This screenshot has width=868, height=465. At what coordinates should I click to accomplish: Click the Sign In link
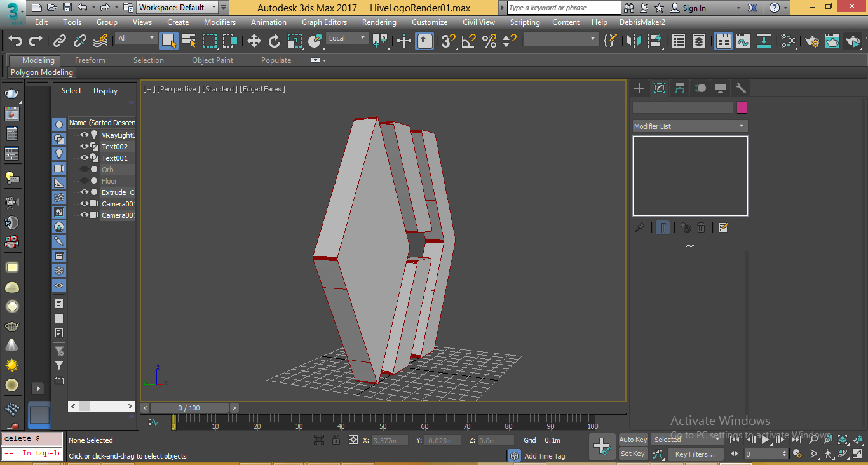[694, 8]
